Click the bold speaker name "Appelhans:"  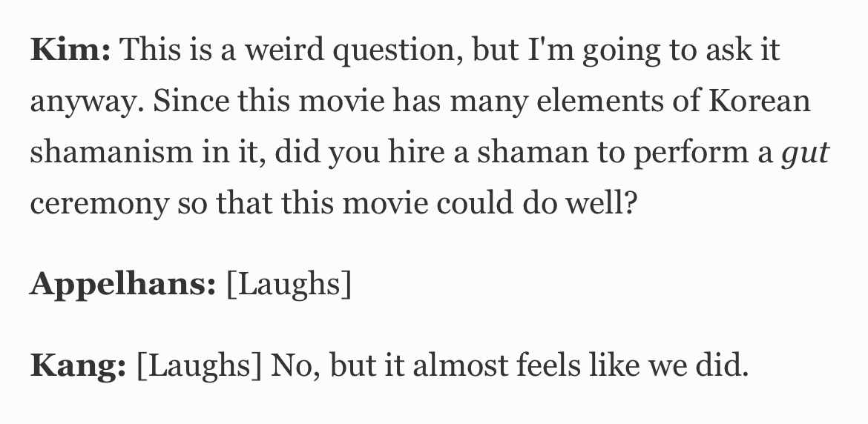(122, 285)
